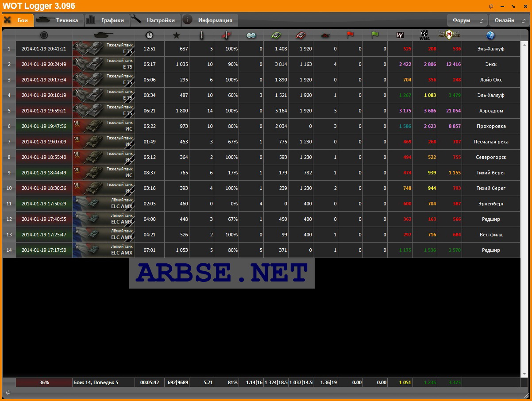Click the Песчаная река map cell

tap(491, 142)
